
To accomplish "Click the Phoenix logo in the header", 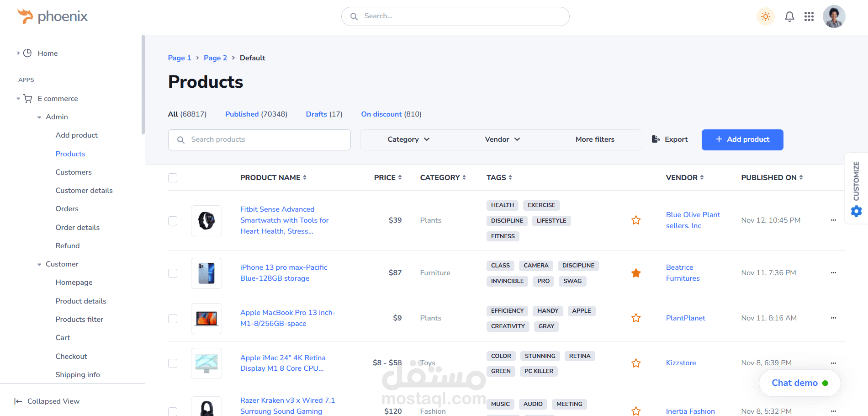I will pyautogui.click(x=52, y=16).
